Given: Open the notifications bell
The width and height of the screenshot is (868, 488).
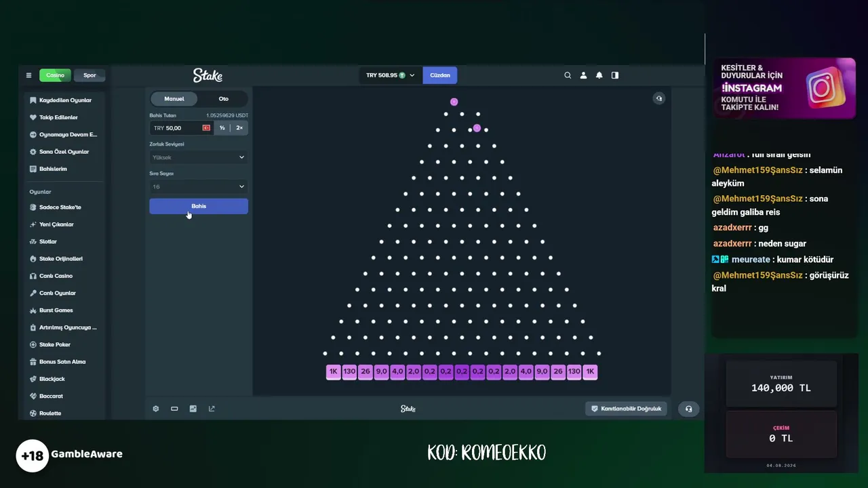Looking at the screenshot, I should click(x=599, y=75).
